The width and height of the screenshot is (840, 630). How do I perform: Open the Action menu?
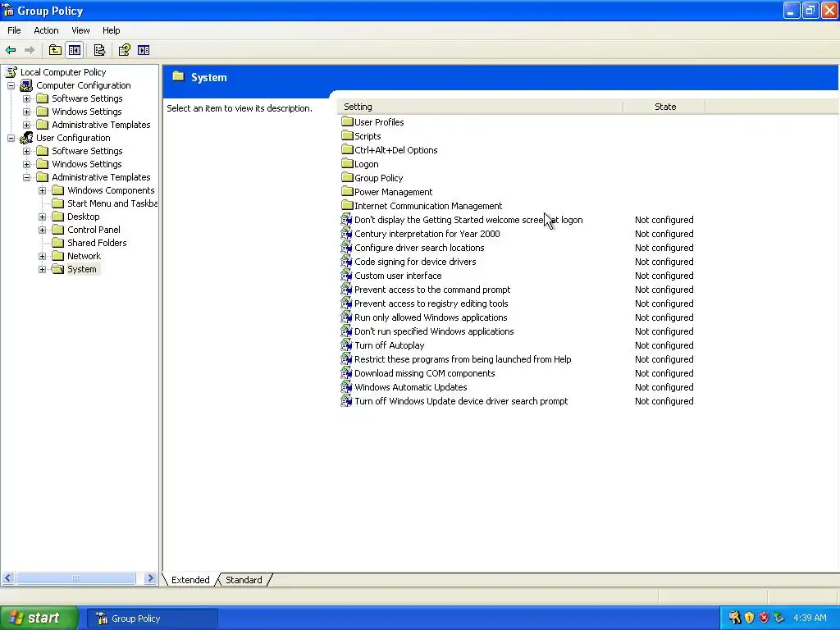[46, 30]
